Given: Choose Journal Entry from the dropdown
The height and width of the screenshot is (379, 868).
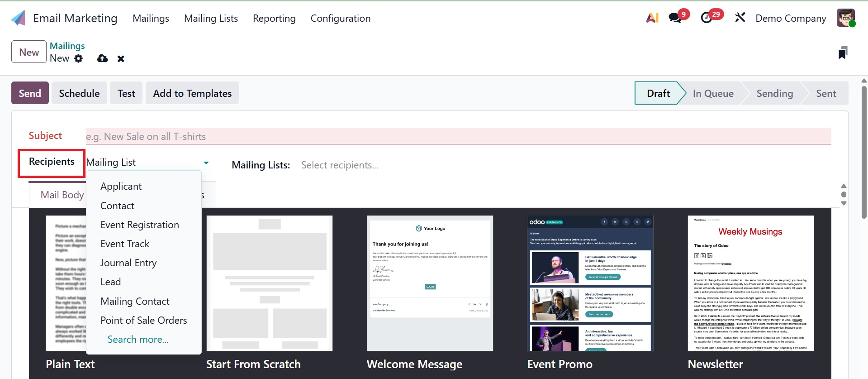Looking at the screenshot, I should click(x=128, y=263).
